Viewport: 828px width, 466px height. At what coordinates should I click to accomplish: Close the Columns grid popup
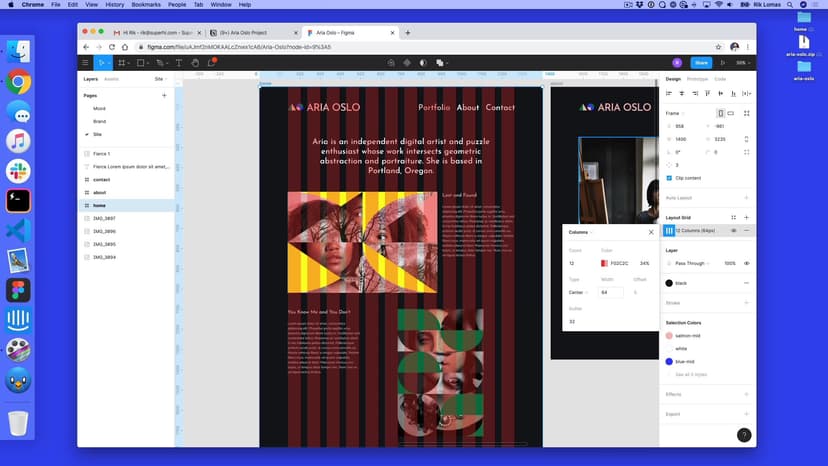coord(651,231)
